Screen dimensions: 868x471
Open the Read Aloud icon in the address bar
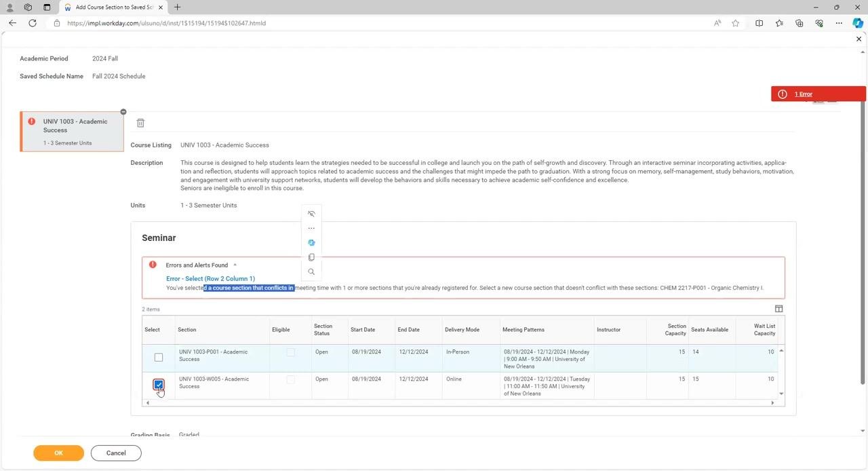[x=717, y=23]
